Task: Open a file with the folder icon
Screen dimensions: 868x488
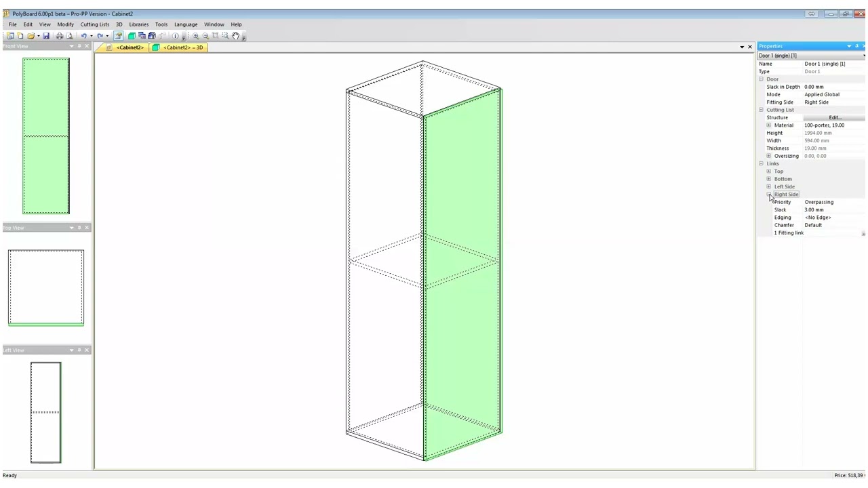Action: click(31, 36)
